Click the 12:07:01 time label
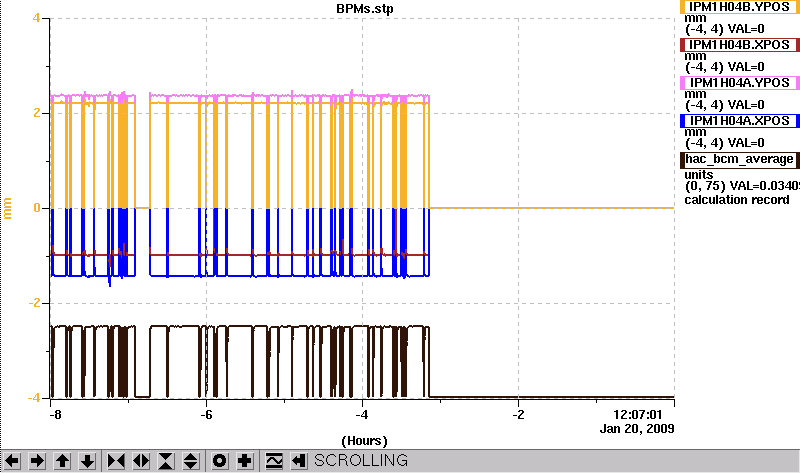Image resolution: width=800 pixels, height=473 pixels. point(638,415)
